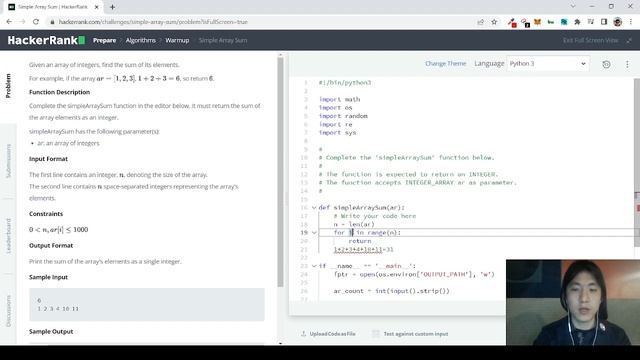Click the code editor vertical scrollbar
640x360 pixels.
pyautogui.click(x=637, y=161)
